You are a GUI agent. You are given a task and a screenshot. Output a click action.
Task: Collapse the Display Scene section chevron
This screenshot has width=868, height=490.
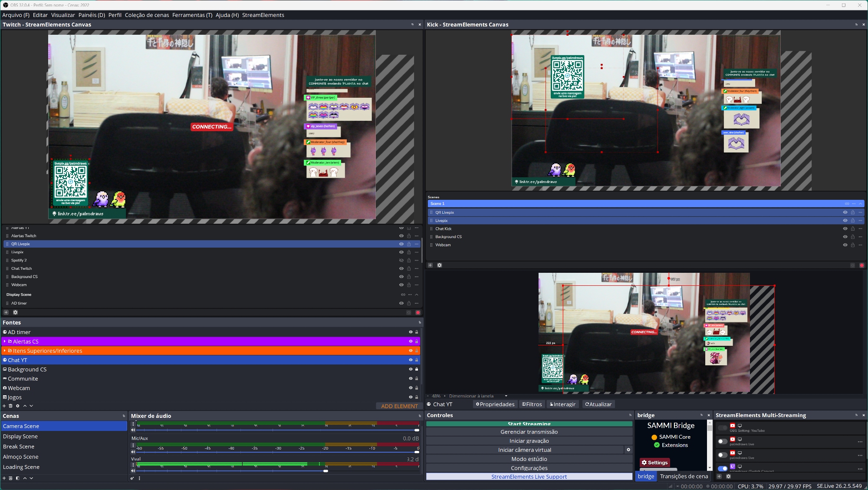pyautogui.click(x=417, y=295)
